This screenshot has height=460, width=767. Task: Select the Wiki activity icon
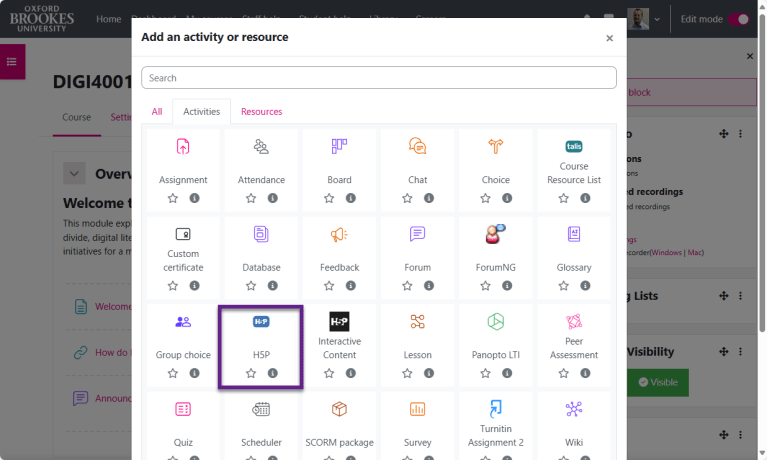point(574,409)
